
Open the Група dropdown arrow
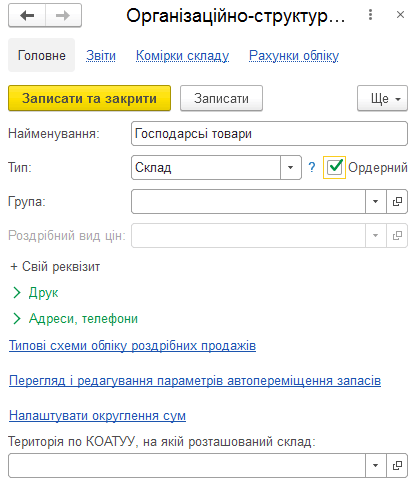[x=376, y=201]
